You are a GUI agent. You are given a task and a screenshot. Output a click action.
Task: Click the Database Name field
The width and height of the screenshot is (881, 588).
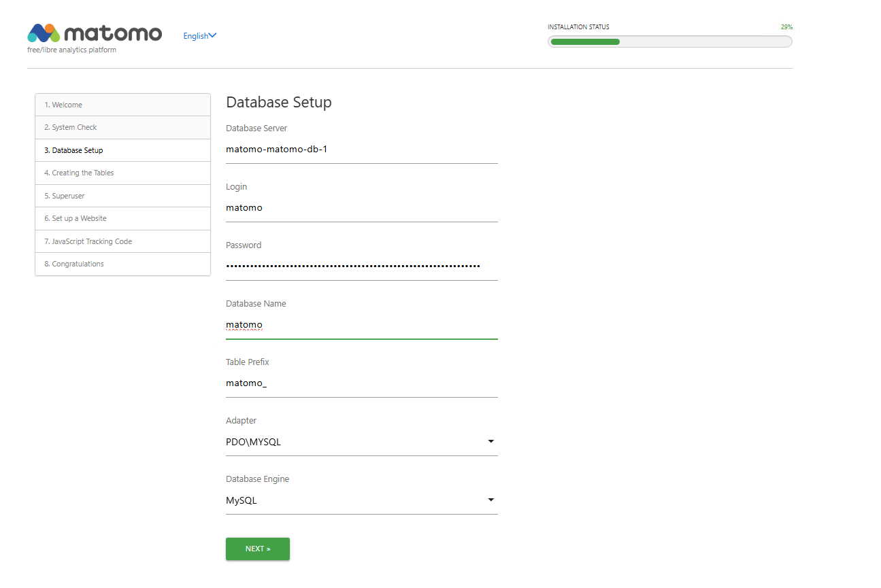[x=361, y=325]
